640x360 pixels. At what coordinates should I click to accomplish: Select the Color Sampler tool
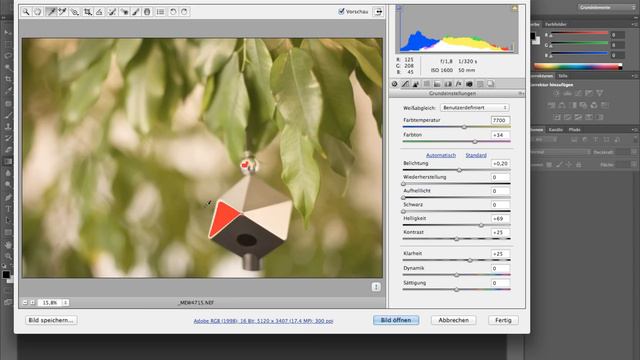(x=62, y=12)
